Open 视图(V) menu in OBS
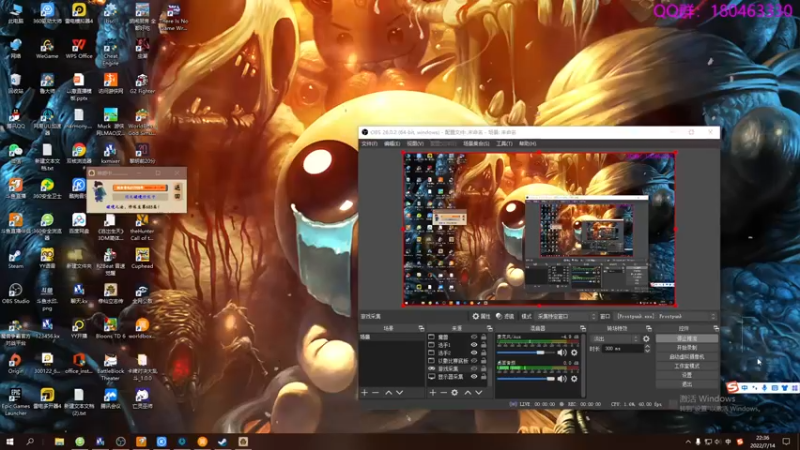Image resolution: width=800 pixels, height=450 pixels. [415, 144]
